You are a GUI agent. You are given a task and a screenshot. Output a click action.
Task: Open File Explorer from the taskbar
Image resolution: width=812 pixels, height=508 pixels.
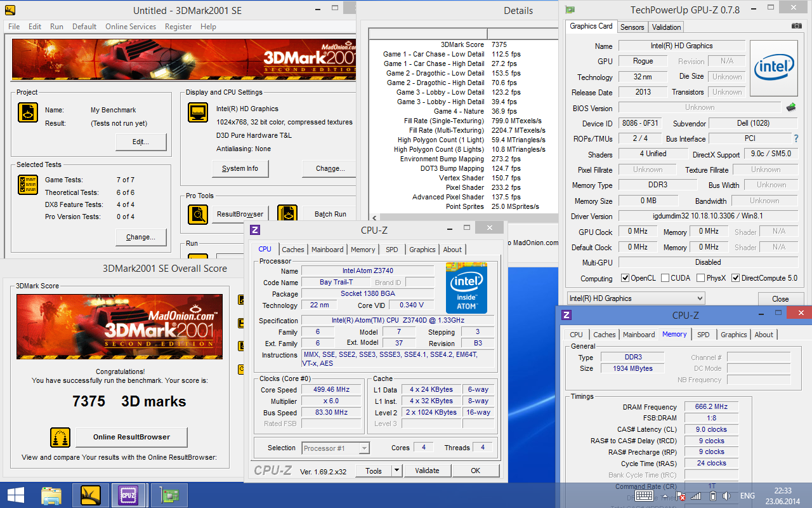pyautogui.click(x=51, y=495)
